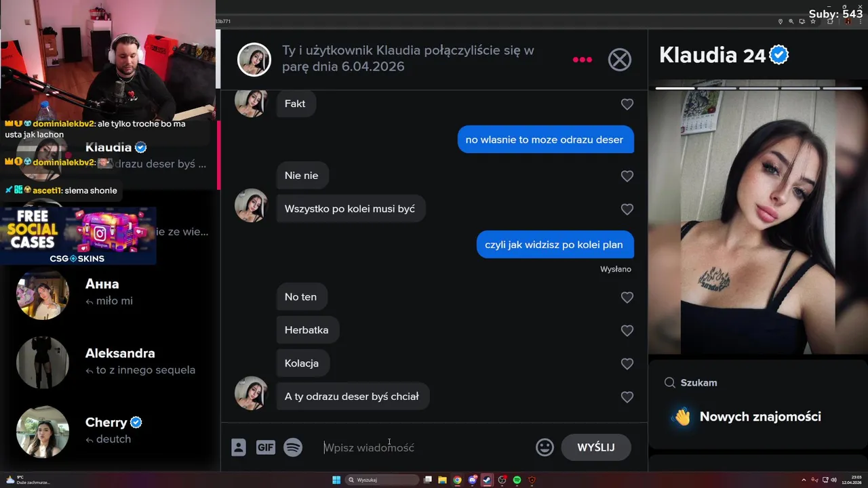Click Klaudia's avatar in chat header

click(x=254, y=60)
